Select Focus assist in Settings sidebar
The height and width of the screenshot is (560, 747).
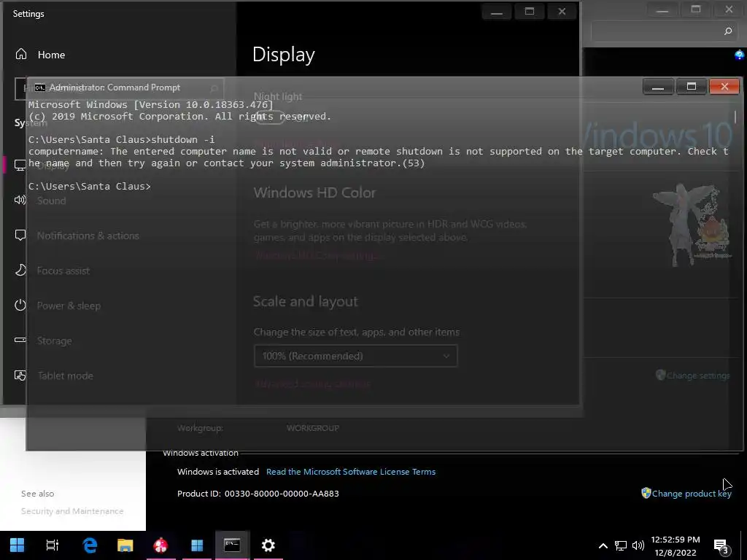pyautogui.click(x=63, y=271)
